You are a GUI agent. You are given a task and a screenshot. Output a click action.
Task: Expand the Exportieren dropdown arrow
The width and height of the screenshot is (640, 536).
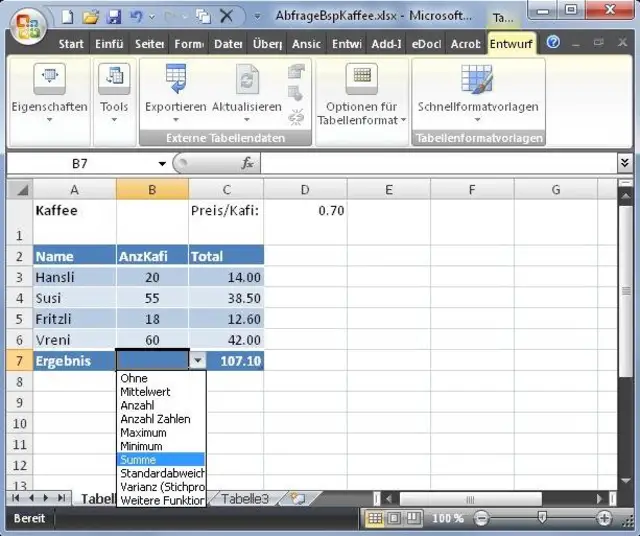[x=176, y=120]
